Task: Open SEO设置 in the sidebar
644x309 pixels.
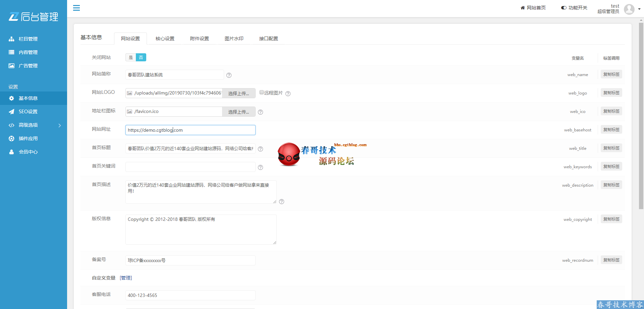Action: tap(28, 112)
